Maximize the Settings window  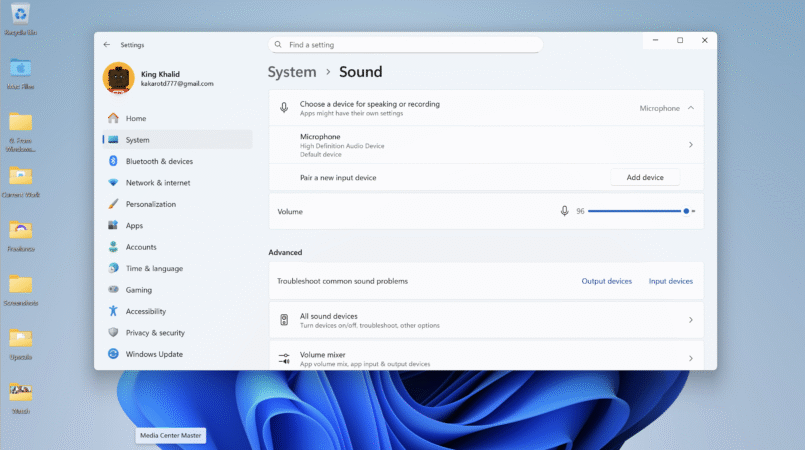680,40
